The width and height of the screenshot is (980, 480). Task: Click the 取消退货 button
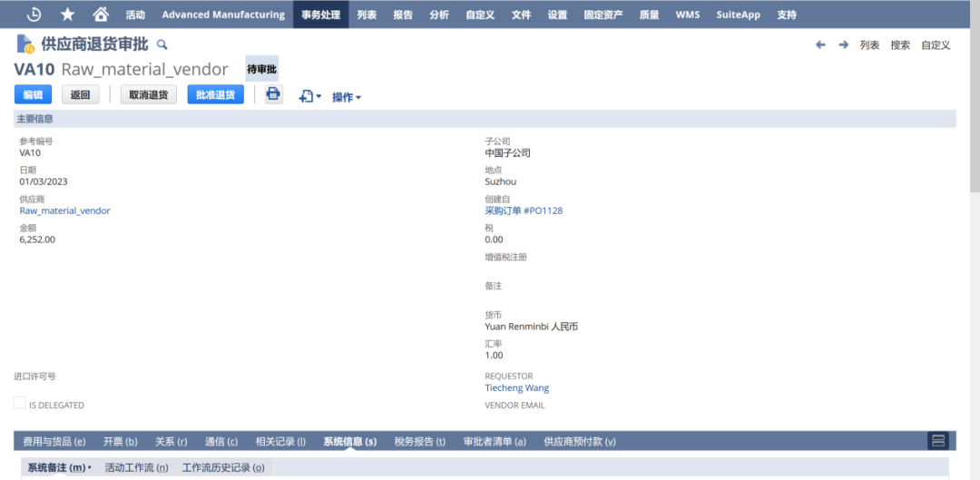(x=149, y=94)
